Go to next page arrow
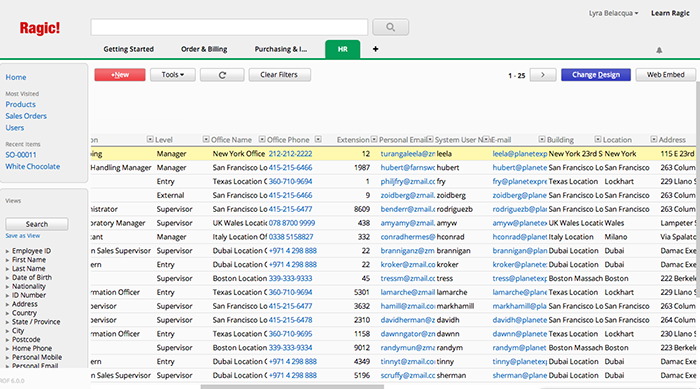 coord(543,75)
